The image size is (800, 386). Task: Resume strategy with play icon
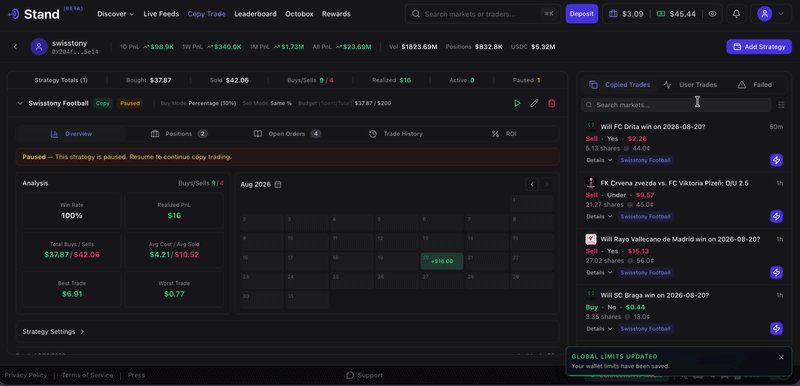517,103
